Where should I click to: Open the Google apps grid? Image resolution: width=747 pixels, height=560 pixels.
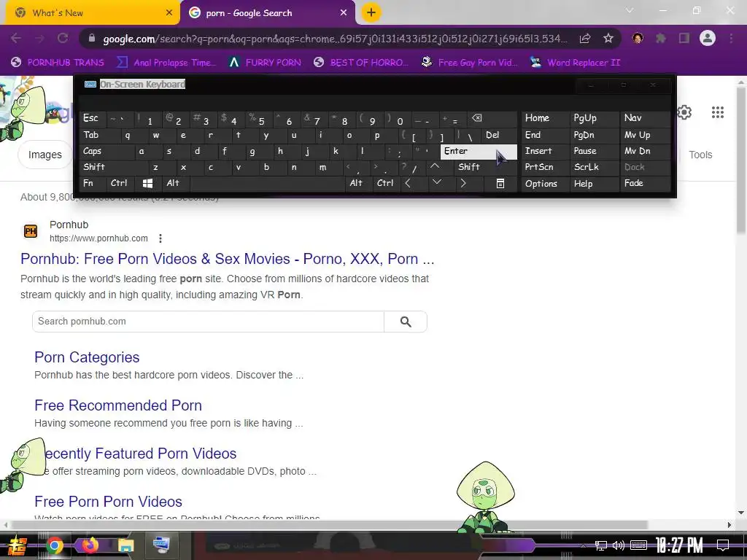coord(718,112)
